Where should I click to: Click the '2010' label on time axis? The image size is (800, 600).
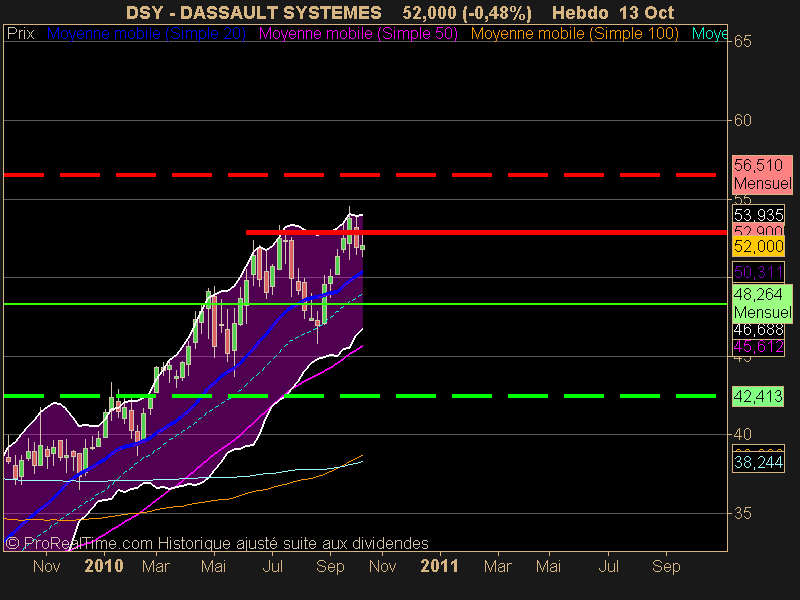pos(104,566)
